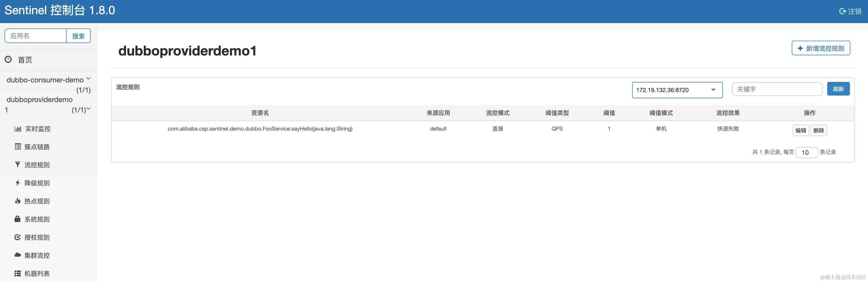This screenshot has width=868, height=282.
Task: Open the machine IP 172.19.132.36:8720 dropdown
Action: tap(677, 90)
